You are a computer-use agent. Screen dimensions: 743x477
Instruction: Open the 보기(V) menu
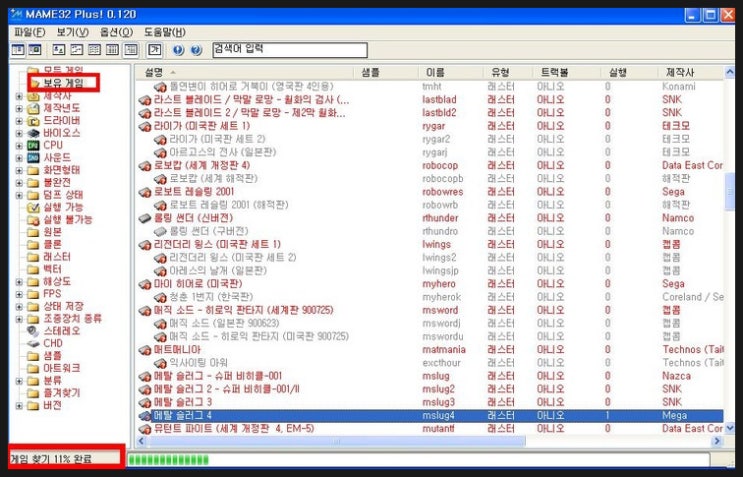click(x=72, y=32)
